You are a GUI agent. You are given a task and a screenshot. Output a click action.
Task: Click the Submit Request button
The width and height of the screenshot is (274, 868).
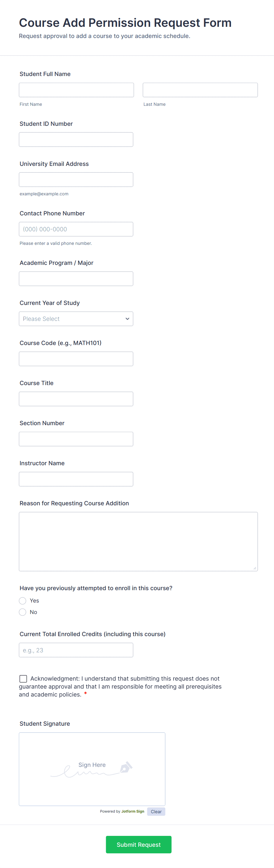click(x=138, y=844)
